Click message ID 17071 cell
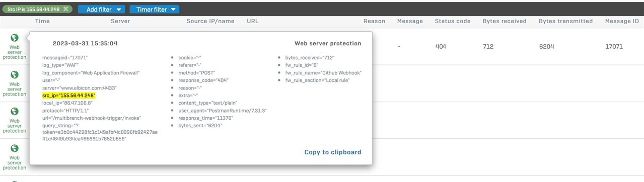644x182 pixels. pyautogui.click(x=614, y=46)
